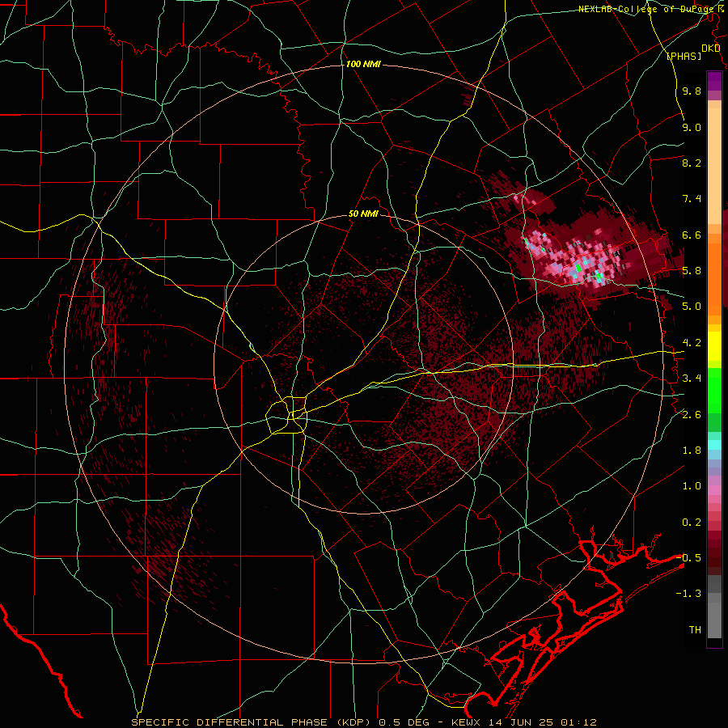Click the 7.4 scale value

point(692,199)
